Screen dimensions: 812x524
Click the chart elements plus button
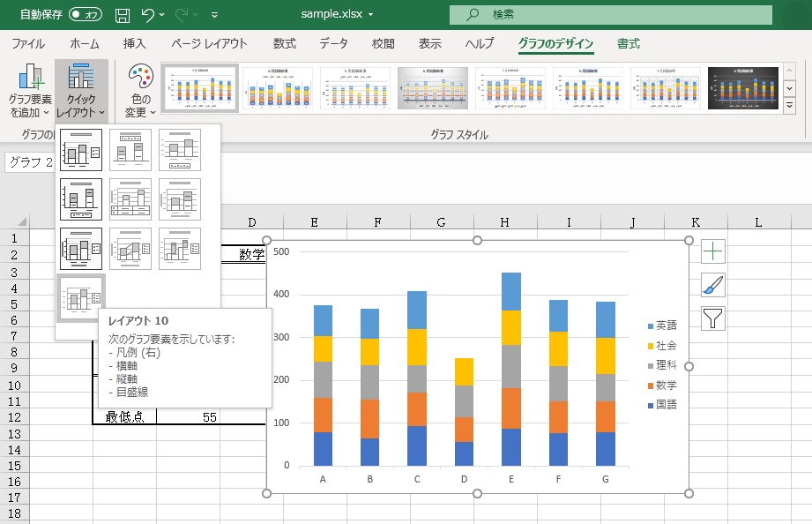(712, 251)
